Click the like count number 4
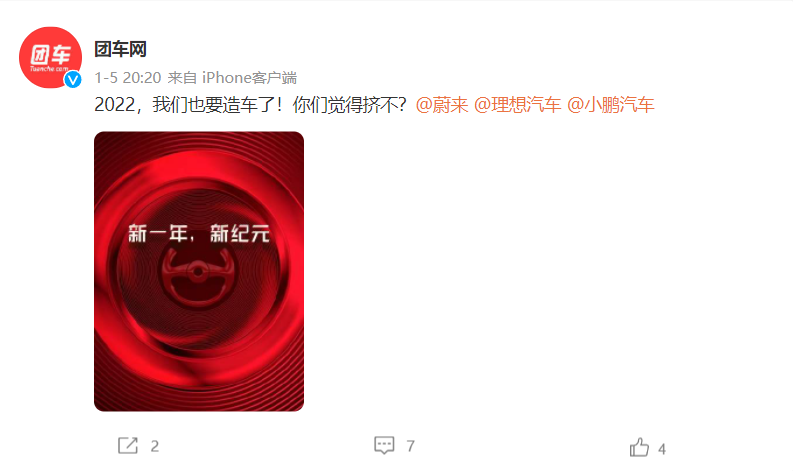The width and height of the screenshot is (793, 471). coord(662,449)
